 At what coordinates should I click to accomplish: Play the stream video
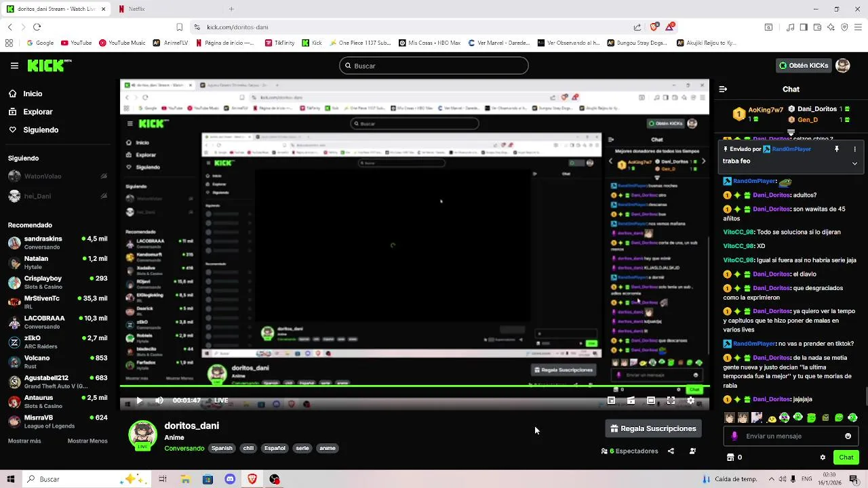pos(139,401)
